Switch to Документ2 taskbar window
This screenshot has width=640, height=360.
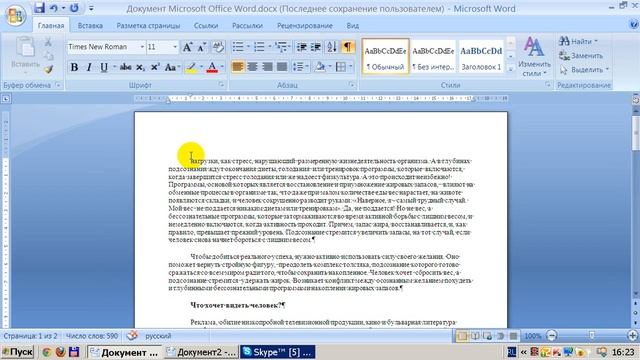click(202, 352)
